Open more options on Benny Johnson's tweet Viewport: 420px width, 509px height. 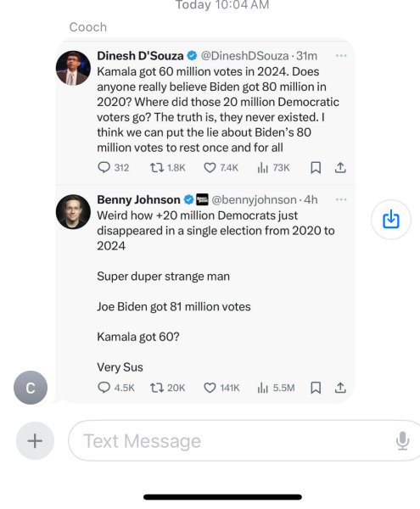pyautogui.click(x=341, y=199)
